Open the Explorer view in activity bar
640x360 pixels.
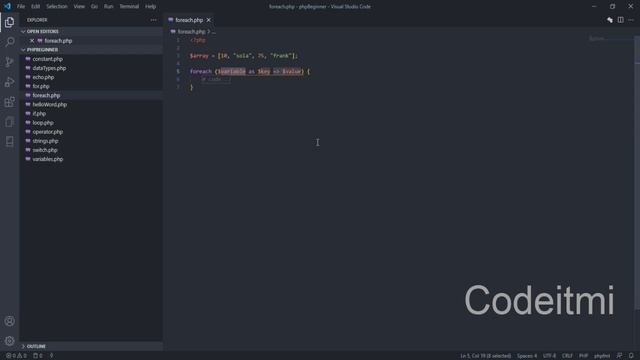click(9, 22)
